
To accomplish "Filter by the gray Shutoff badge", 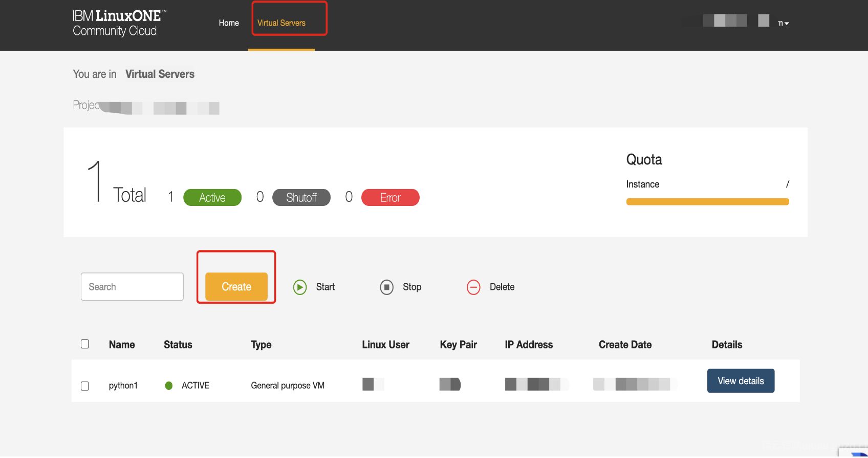I will [x=301, y=198].
